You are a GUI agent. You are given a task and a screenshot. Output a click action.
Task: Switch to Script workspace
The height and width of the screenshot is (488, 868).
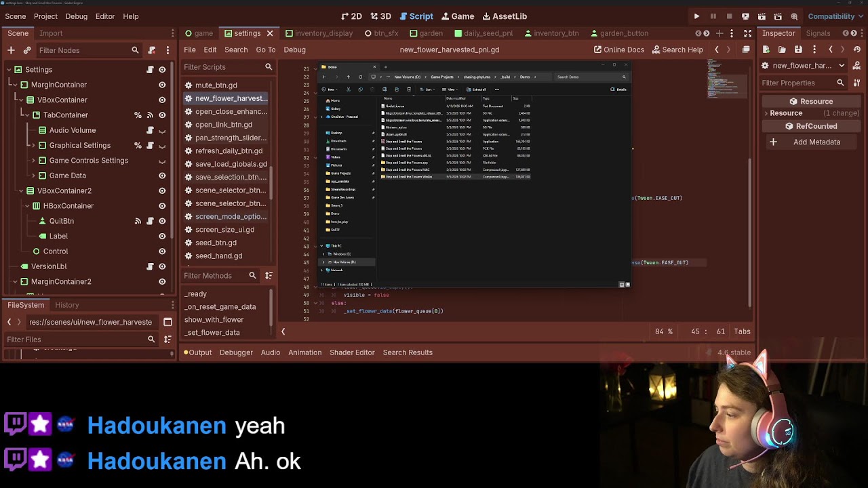click(416, 16)
